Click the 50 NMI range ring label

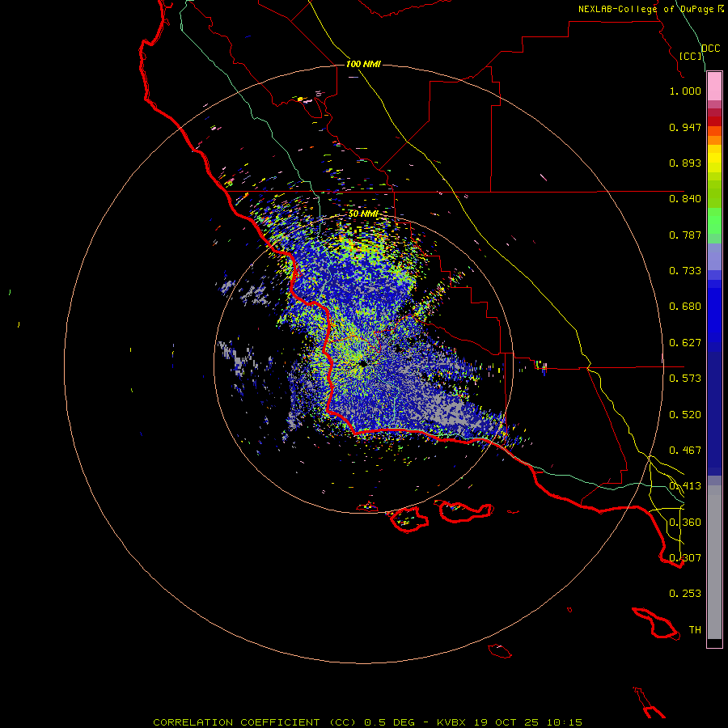(363, 214)
